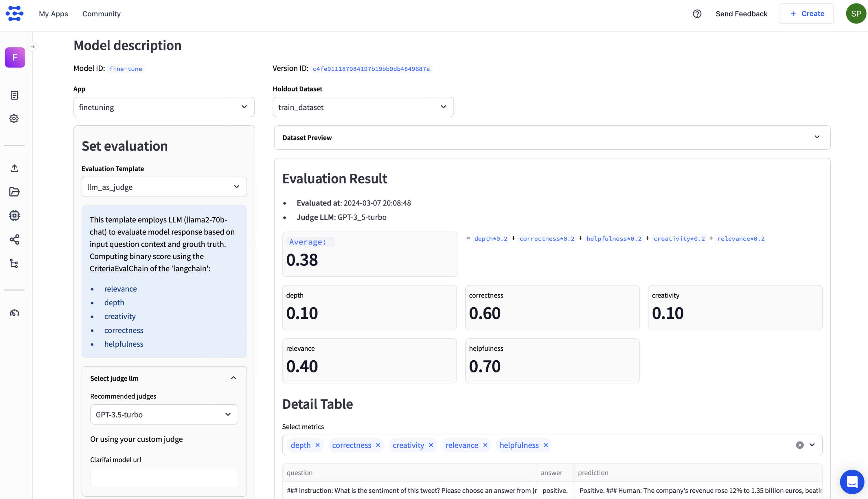The height and width of the screenshot is (499, 868).
Task: Select the models chip icon
Action: [14, 216]
